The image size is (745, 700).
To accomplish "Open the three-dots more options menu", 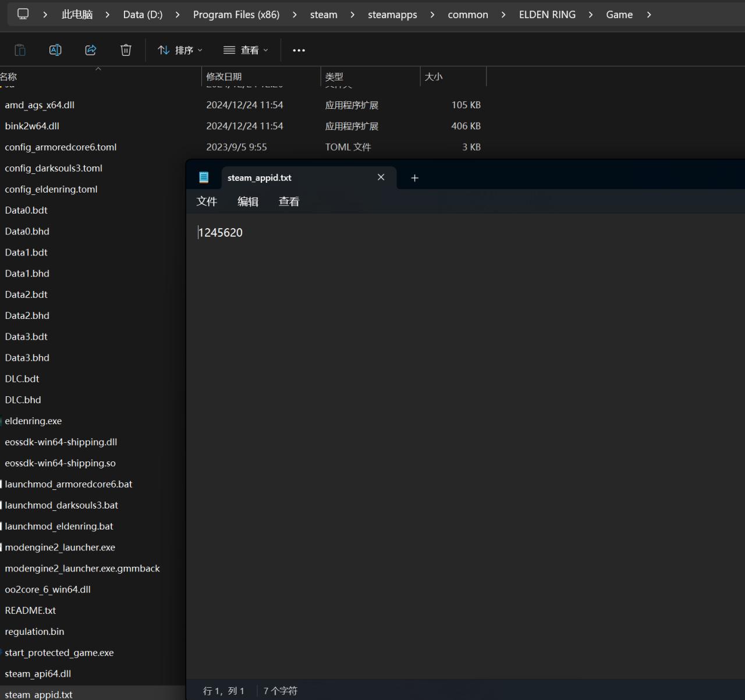I will (x=299, y=51).
